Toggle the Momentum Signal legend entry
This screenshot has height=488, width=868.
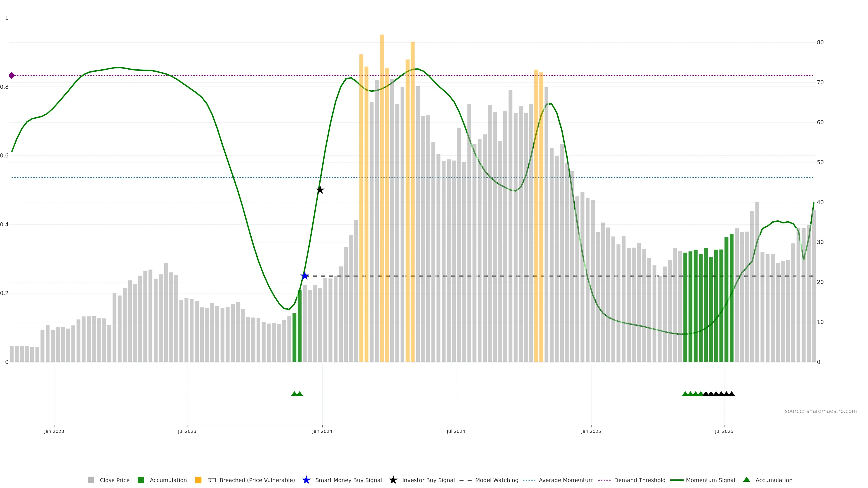coord(710,480)
